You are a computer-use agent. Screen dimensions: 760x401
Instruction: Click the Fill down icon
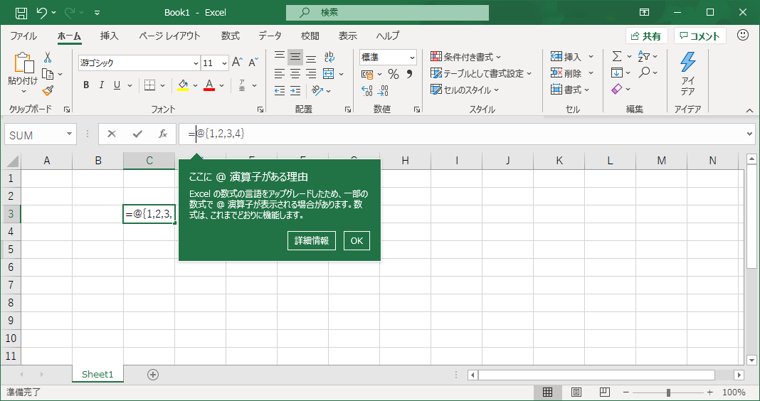(617, 73)
